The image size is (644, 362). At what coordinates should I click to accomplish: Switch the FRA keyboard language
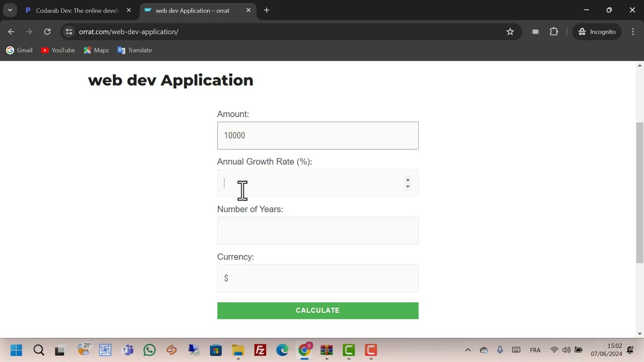(535, 350)
